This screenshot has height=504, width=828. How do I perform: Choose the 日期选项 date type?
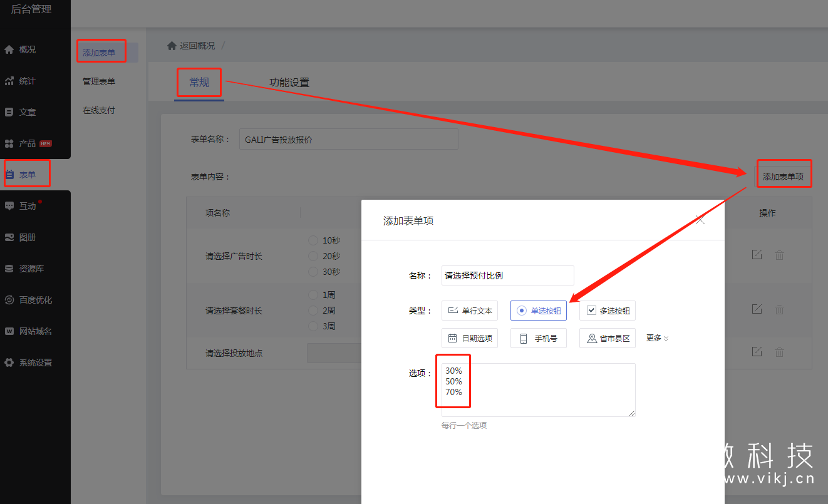(x=470, y=339)
